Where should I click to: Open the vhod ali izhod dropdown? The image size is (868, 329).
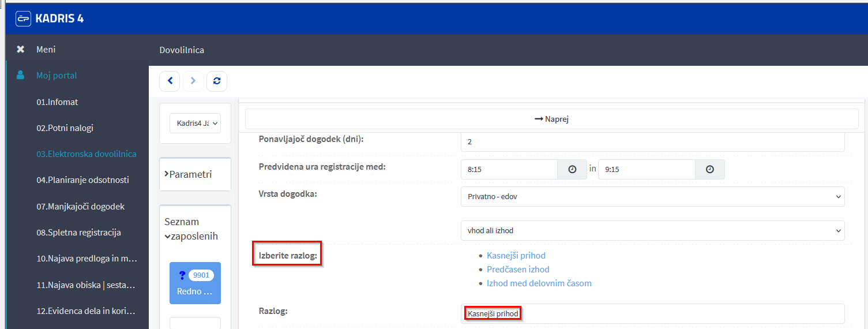(652, 230)
